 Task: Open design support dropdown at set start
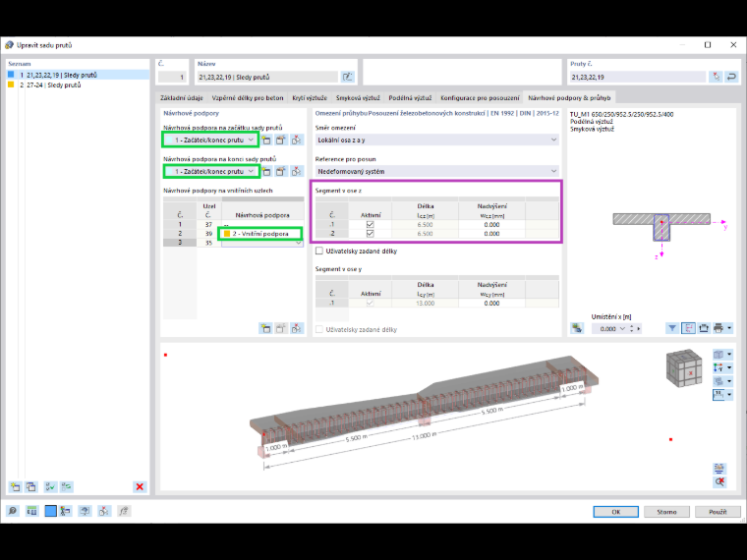click(251, 140)
